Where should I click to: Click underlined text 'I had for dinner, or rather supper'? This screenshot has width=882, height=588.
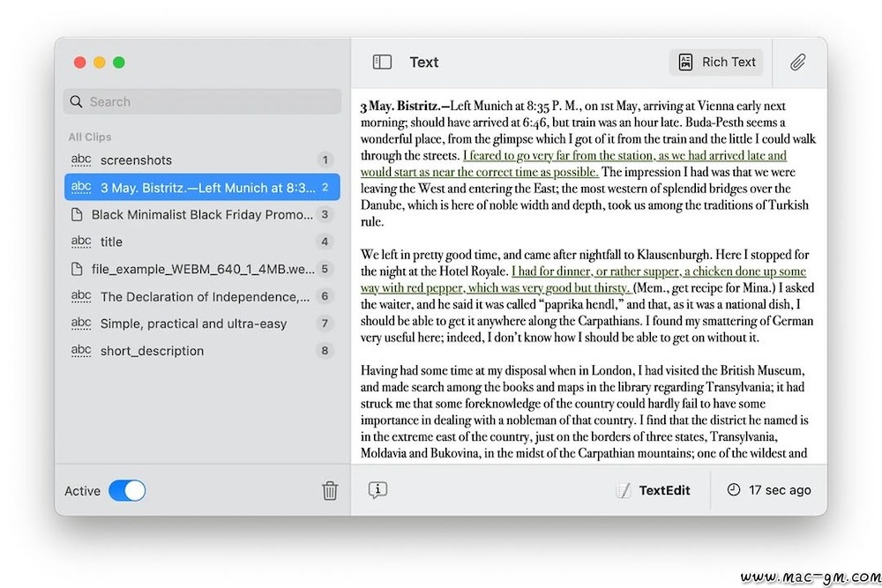click(583, 279)
